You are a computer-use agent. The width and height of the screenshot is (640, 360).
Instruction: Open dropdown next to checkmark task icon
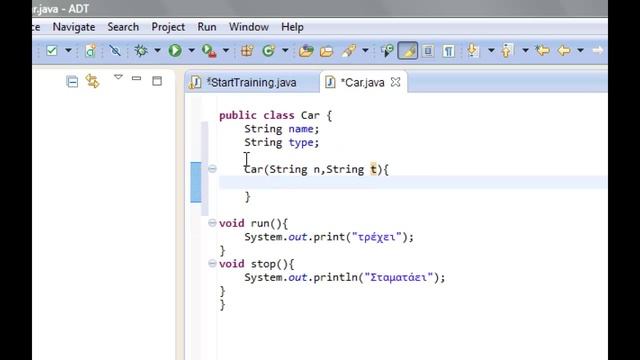point(68,51)
